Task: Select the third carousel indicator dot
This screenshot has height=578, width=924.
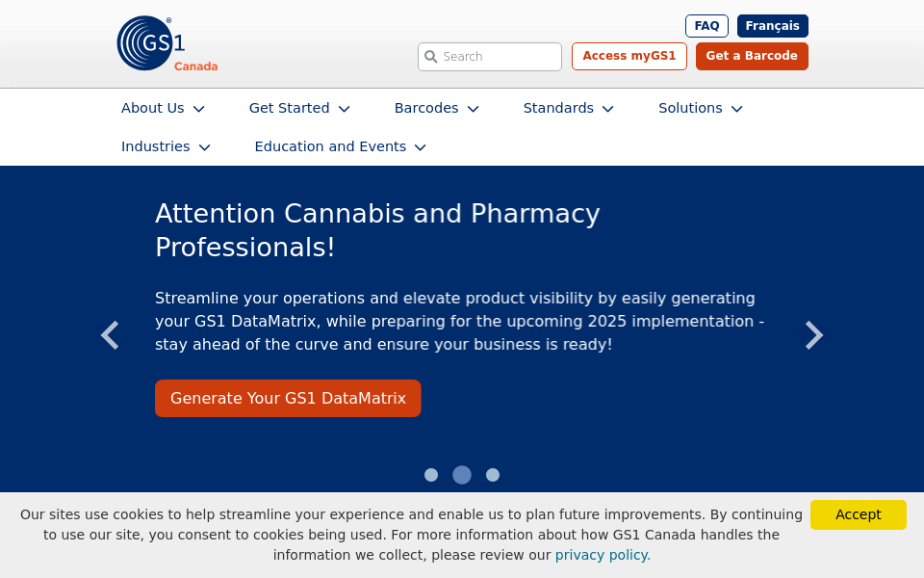Action: click(493, 475)
